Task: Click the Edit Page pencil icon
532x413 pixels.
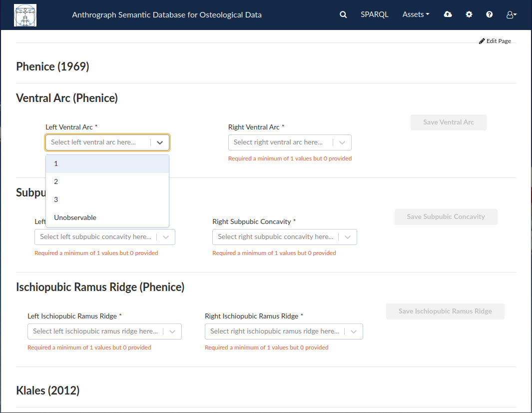Action: (x=482, y=41)
